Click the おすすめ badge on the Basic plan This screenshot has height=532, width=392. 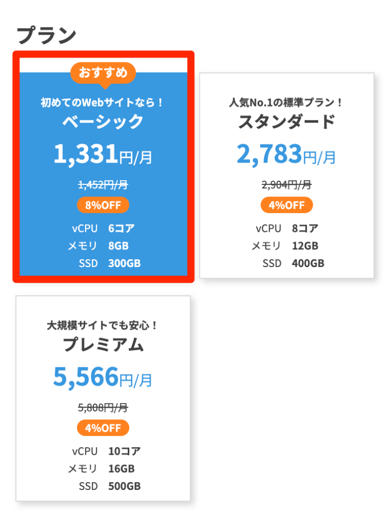pyautogui.click(x=103, y=73)
